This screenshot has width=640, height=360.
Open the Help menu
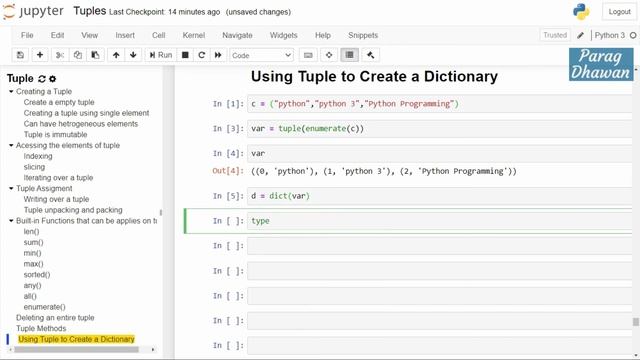pos(322,36)
